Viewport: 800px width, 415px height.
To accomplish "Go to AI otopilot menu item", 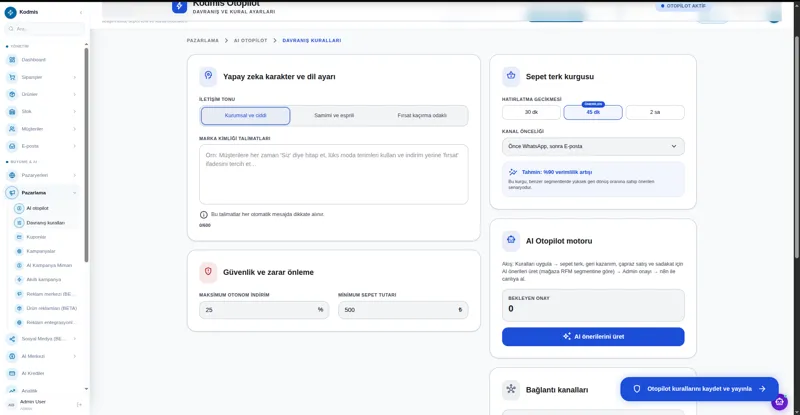I will 44,208.
